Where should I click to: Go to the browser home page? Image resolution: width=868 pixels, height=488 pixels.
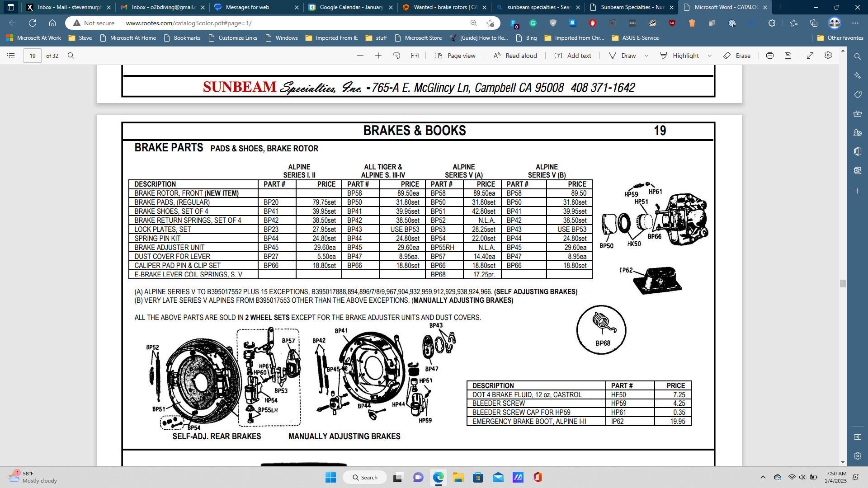[52, 23]
